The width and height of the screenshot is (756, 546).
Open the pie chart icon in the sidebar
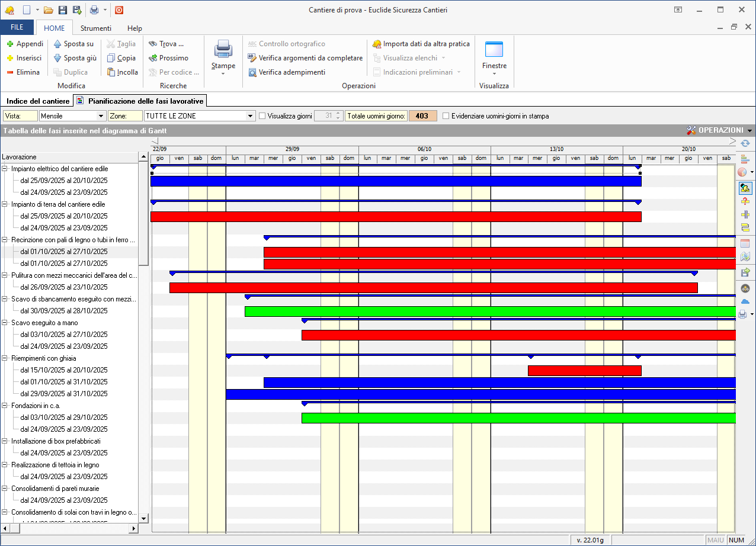tap(743, 172)
